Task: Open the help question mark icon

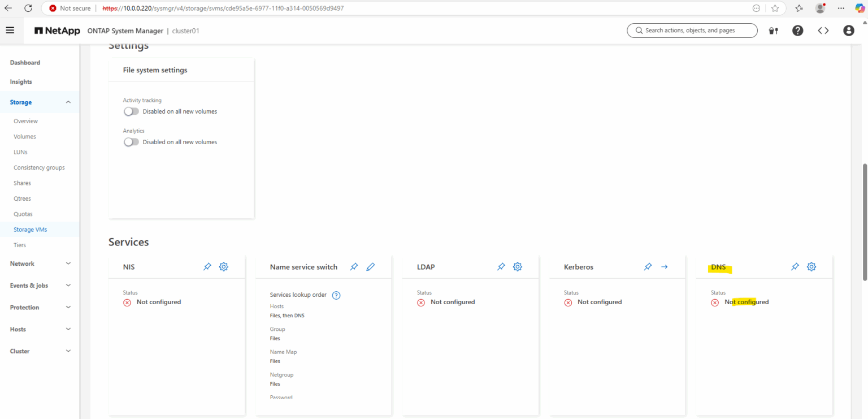Action: [x=797, y=31]
